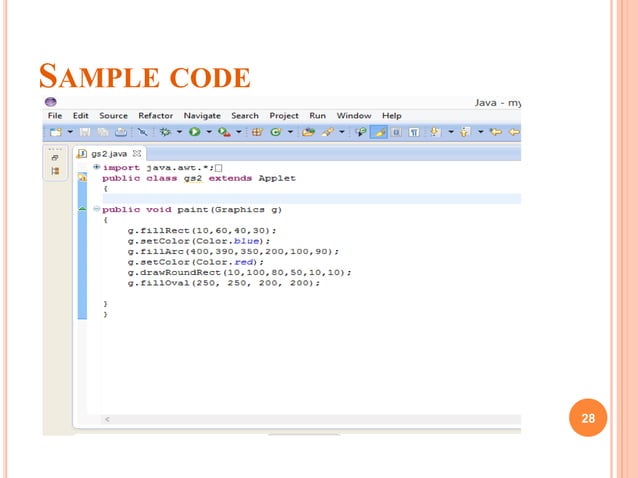
Task: Click the warning marker beside class declaration
Action: (x=82, y=177)
